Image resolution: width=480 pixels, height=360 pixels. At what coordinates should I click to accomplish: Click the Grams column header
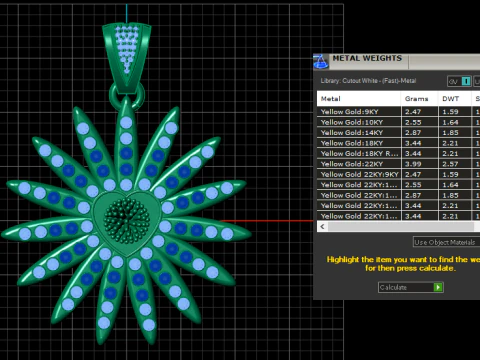(419, 99)
